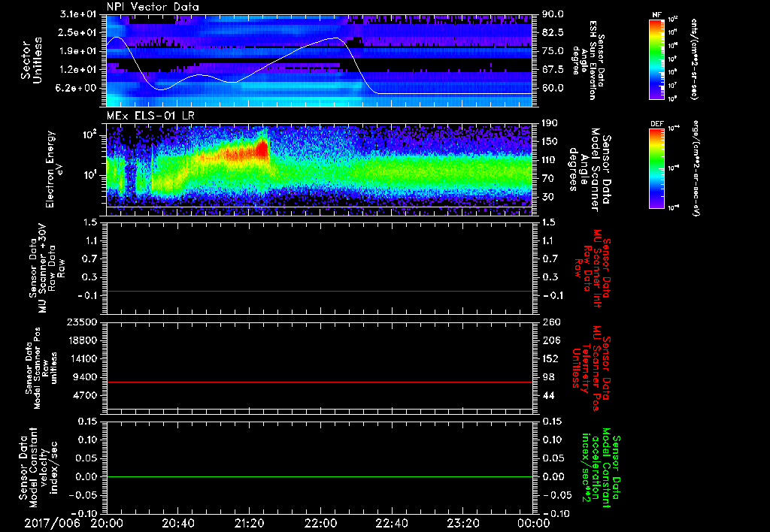This screenshot has width=770, height=532.
Task: Click the "22:00" time axis label
Action: (320, 524)
